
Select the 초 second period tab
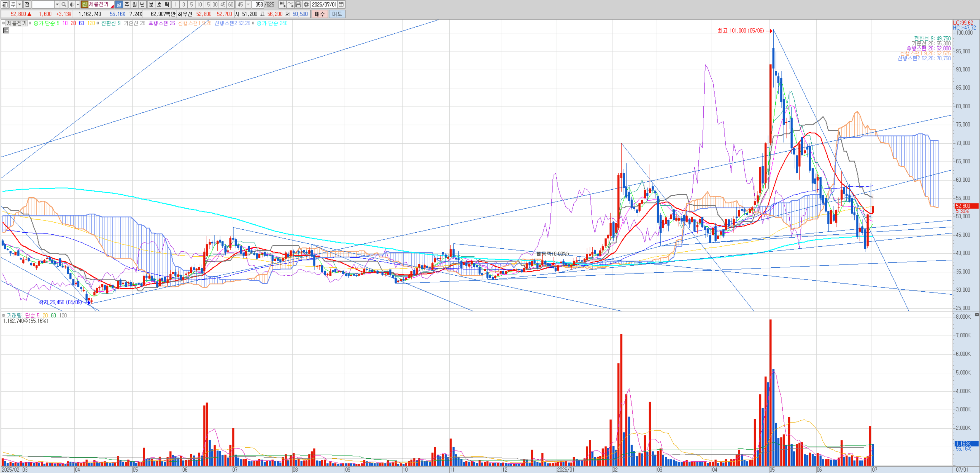click(159, 5)
